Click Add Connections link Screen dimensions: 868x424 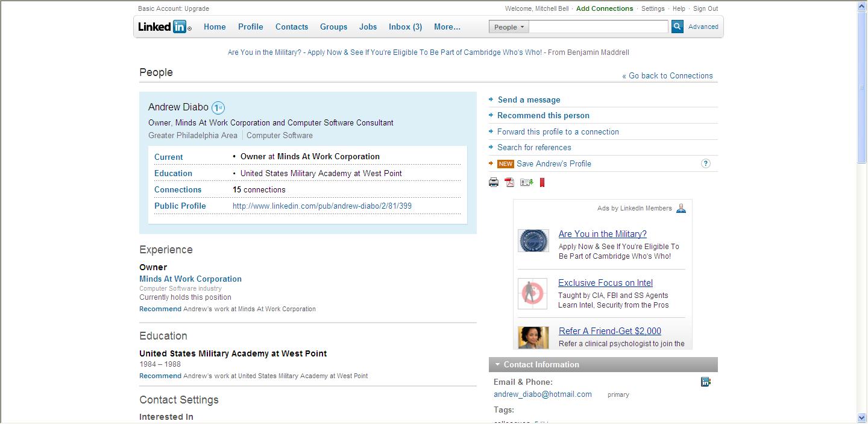(605, 8)
